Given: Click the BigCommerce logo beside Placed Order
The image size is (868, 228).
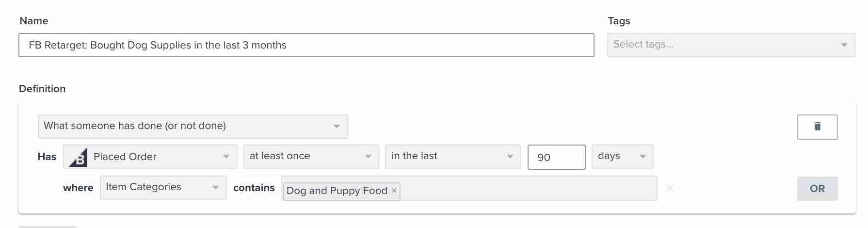Looking at the screenshot, I should point(78,157).
